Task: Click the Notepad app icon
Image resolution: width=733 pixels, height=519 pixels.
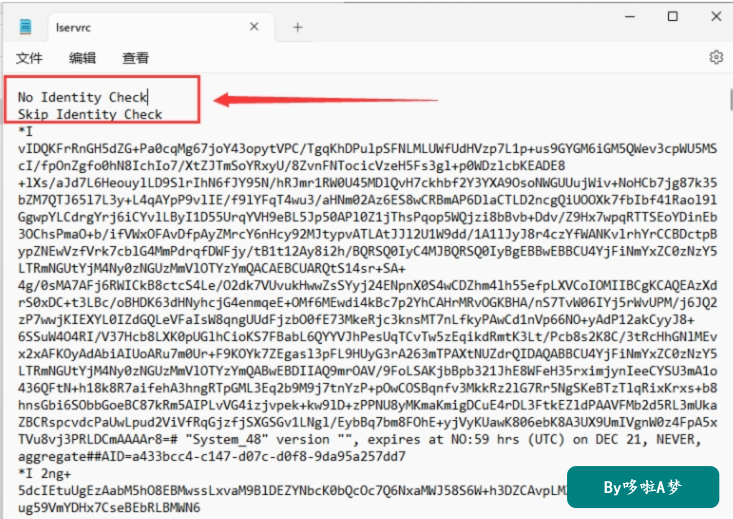Action: tap(26, 26)
